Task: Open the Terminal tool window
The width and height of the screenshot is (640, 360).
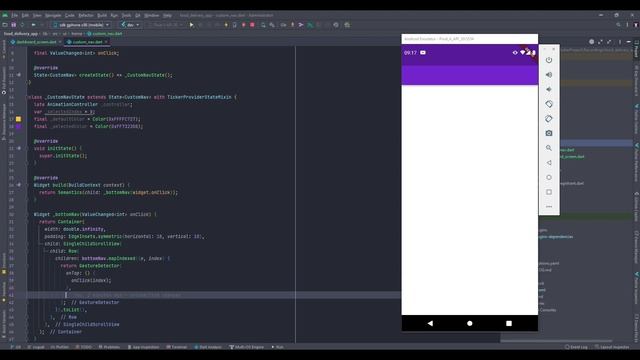Action: (x=177, y=347)
